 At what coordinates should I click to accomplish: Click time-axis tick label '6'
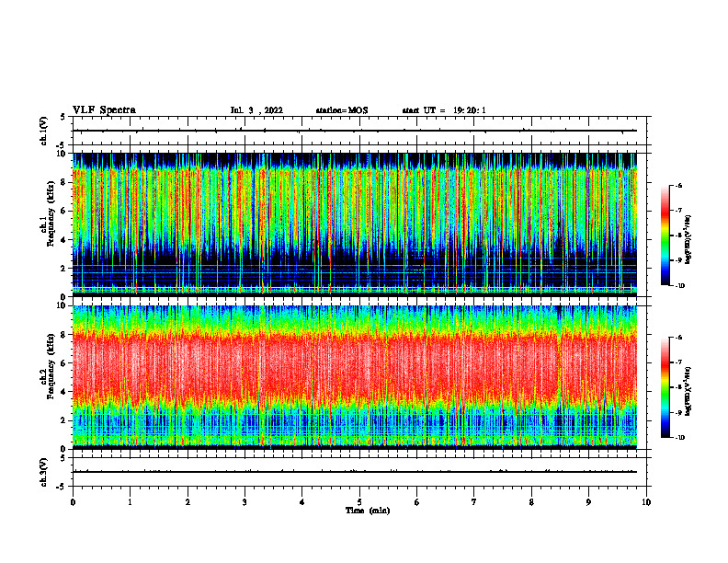click(417, 502)
